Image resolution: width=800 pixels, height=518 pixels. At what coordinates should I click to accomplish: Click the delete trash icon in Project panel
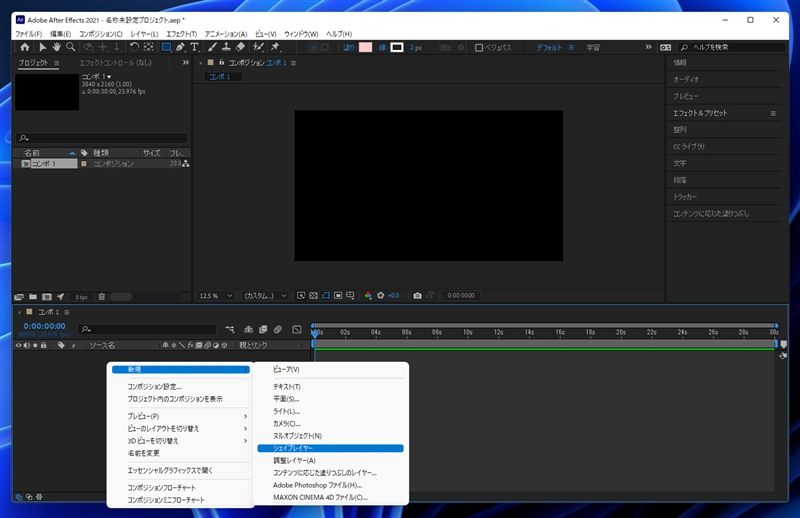click(100, 297)
